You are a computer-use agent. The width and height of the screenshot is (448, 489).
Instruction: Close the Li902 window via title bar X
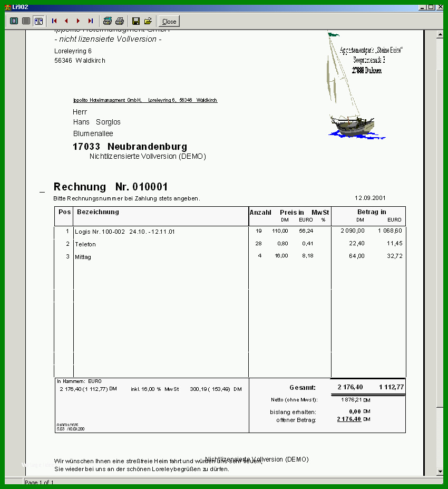pos(440,7)
